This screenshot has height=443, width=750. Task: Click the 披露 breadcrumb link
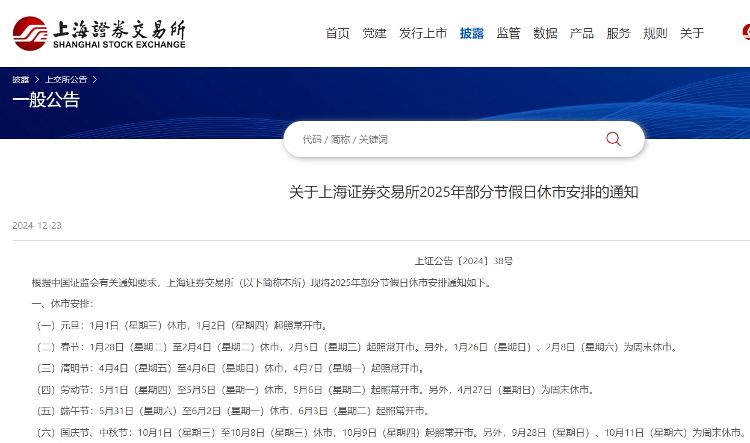[20, 78]
